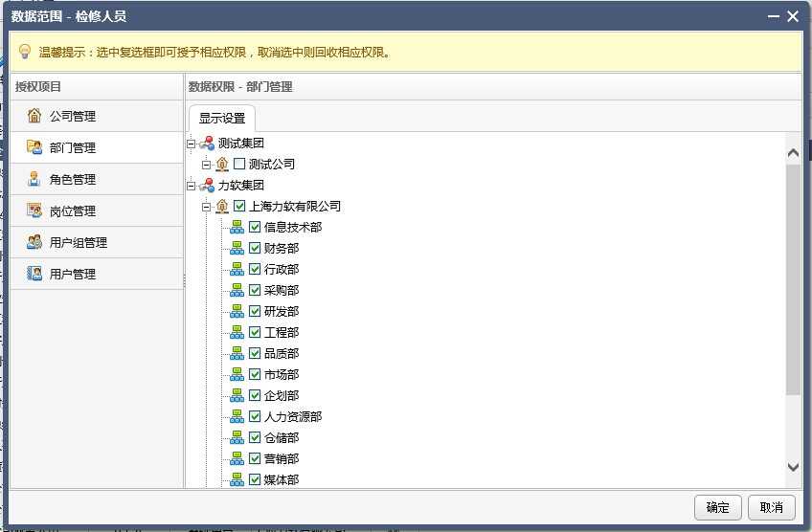The height and width of the screenshot is (532, 812).
Task: Uncheck the 工程部 checkbox
Action: tap(255, 332)
